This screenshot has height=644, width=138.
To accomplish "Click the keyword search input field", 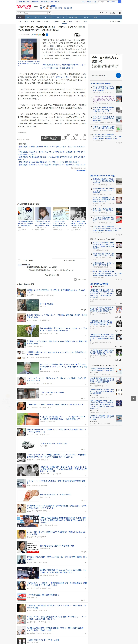I will (32, 13).
